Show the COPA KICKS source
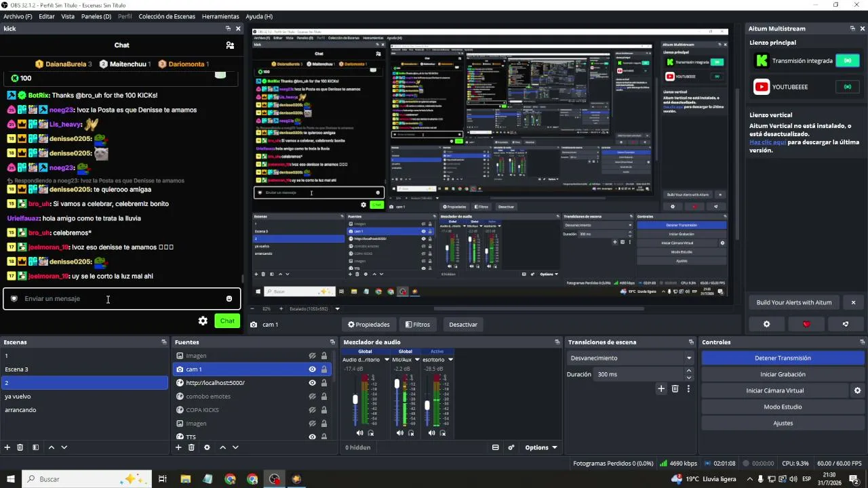Viewport: 868px width, 488px height. tap(313, 410)
